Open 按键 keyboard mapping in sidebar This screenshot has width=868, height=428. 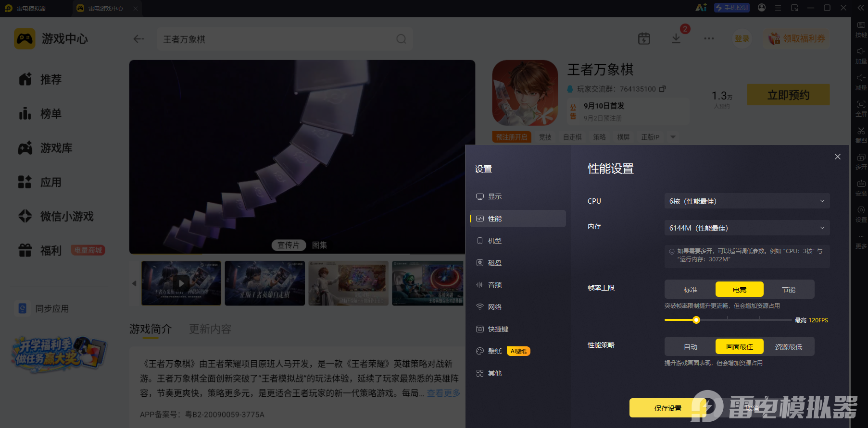[x=861, y=29]
